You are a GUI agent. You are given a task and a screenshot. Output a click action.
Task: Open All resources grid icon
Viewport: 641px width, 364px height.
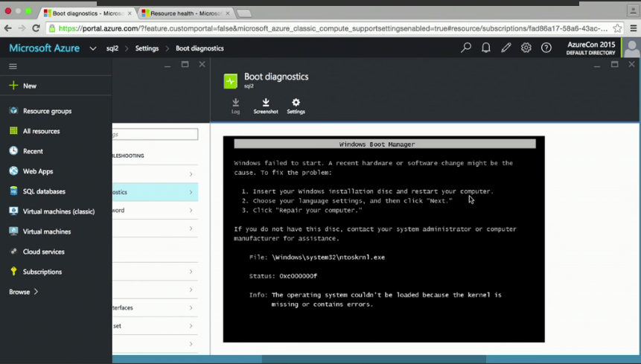[x=13, y=131]
